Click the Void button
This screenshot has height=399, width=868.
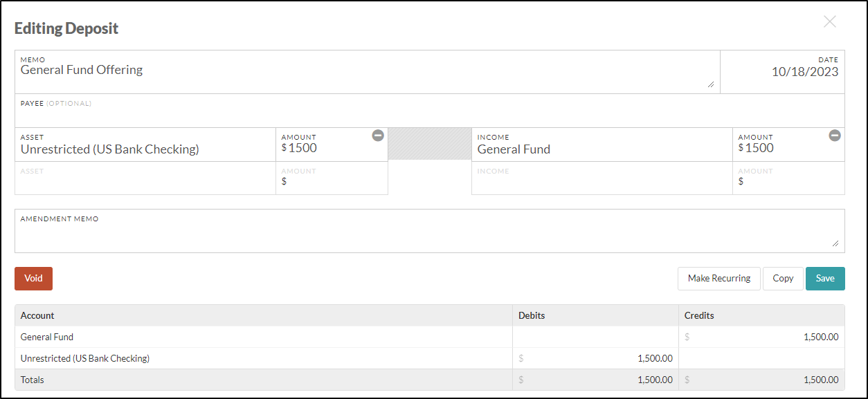pyautogui.click(x=33, y=279)
